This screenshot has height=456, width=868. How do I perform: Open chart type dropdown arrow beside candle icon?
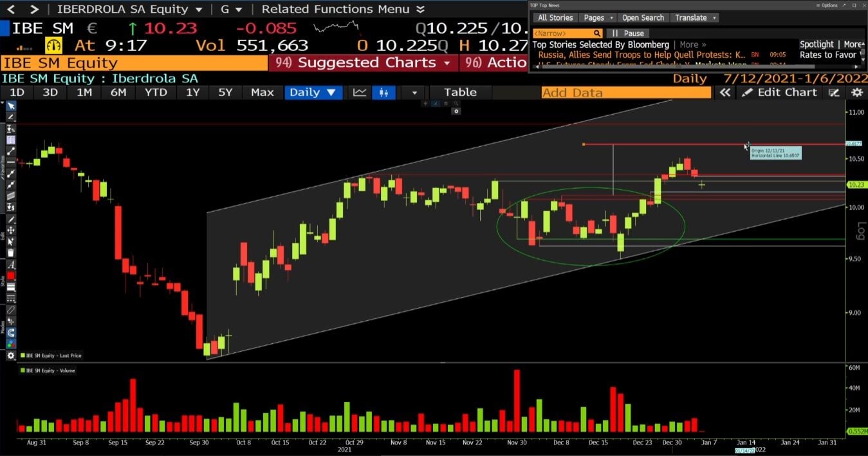414,92
